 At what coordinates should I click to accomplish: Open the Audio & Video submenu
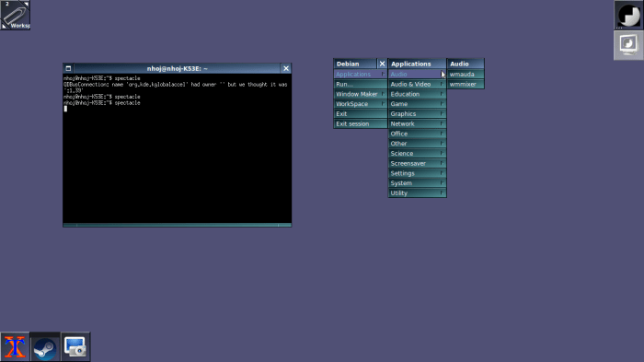point(418,84)
